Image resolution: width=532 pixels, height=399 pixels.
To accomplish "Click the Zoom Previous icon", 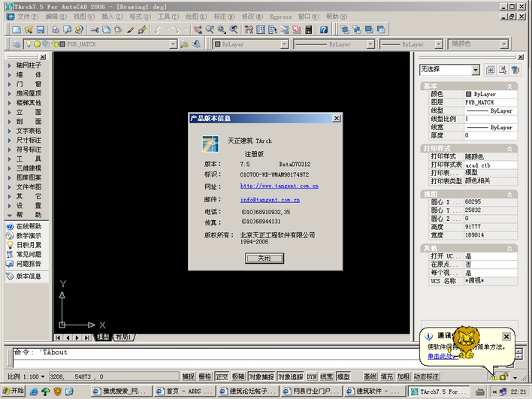I will point(234,30).
